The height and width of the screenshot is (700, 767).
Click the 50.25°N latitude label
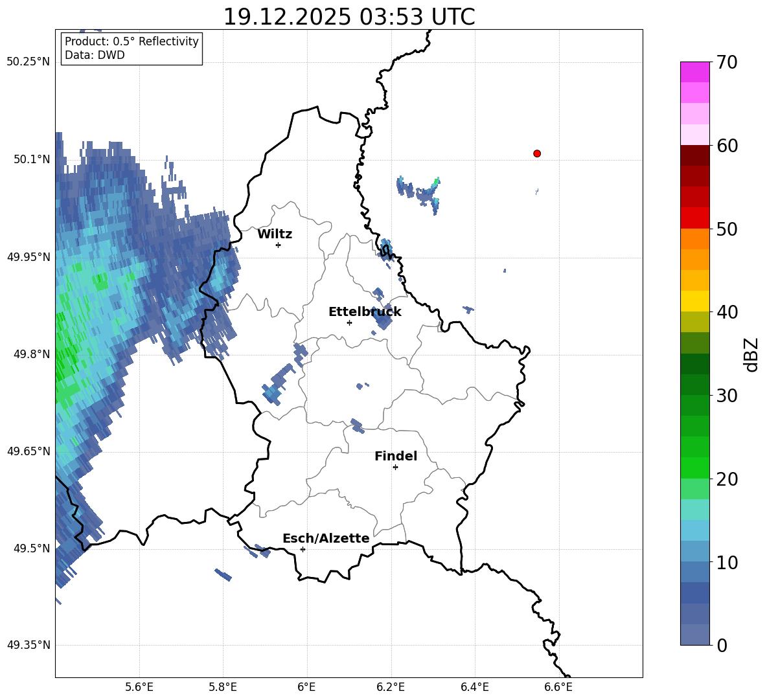coord(29,62)
